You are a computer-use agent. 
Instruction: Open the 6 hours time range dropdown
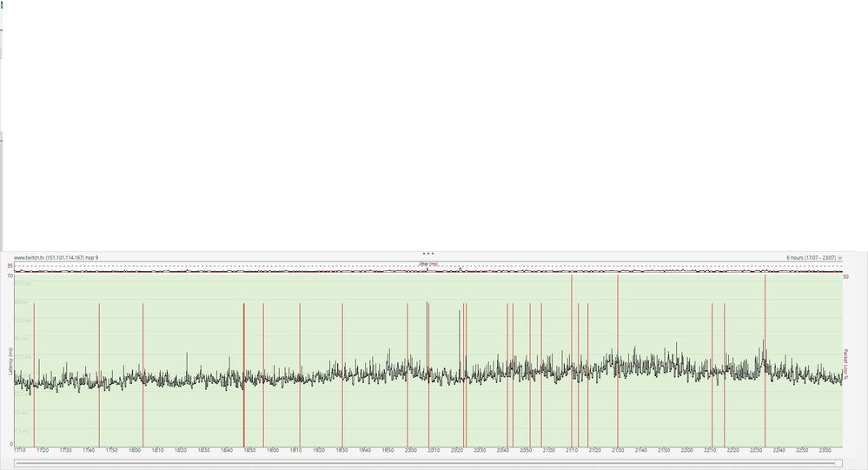(x=840, y=258)
